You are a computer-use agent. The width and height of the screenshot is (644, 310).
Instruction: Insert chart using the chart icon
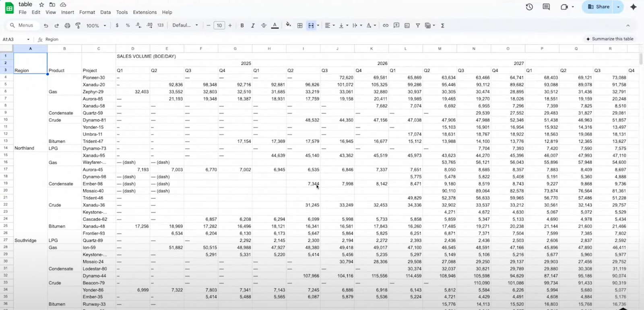pos(407,25)
